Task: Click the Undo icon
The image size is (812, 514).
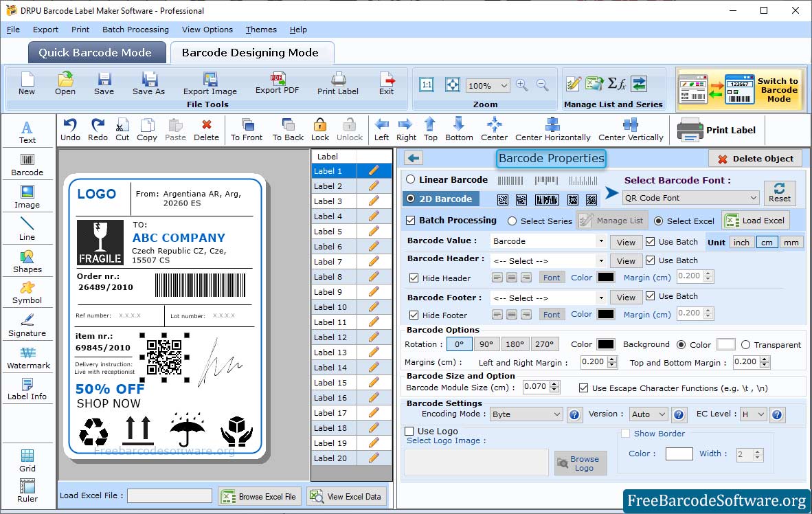Action: (x=70, y=130)
